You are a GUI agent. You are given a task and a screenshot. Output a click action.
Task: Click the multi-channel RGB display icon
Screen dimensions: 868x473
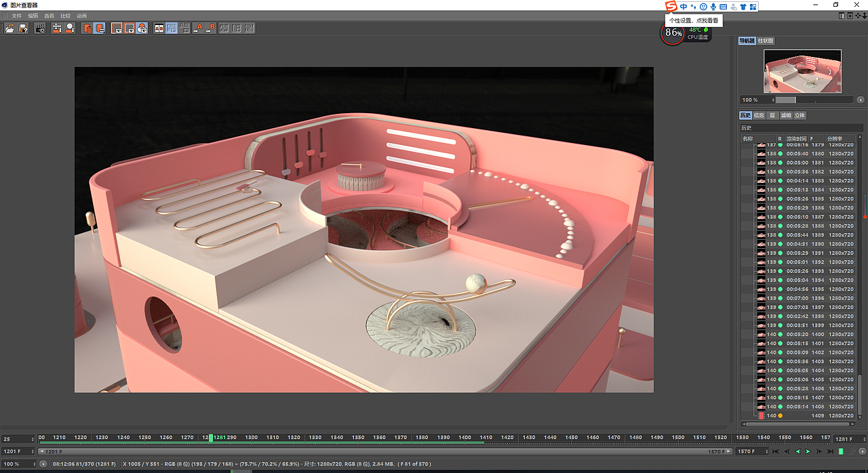pyautogui.click(x=141, y=28)
